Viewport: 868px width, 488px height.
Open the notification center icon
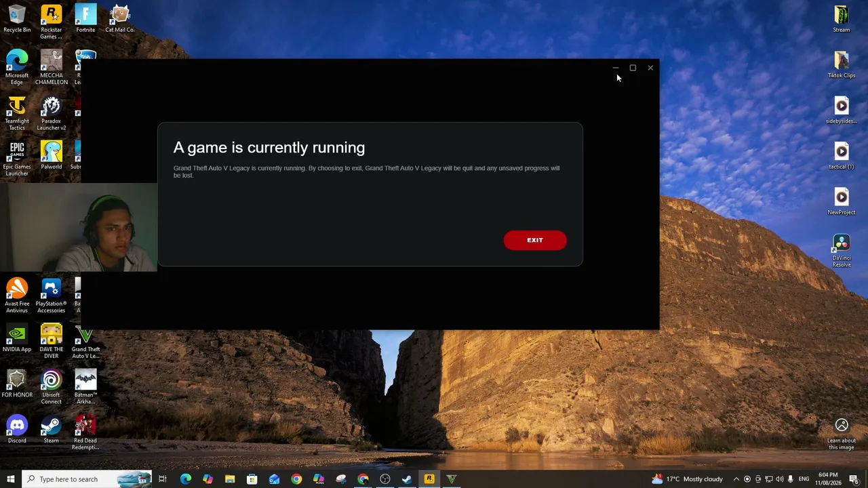[854, 479]
